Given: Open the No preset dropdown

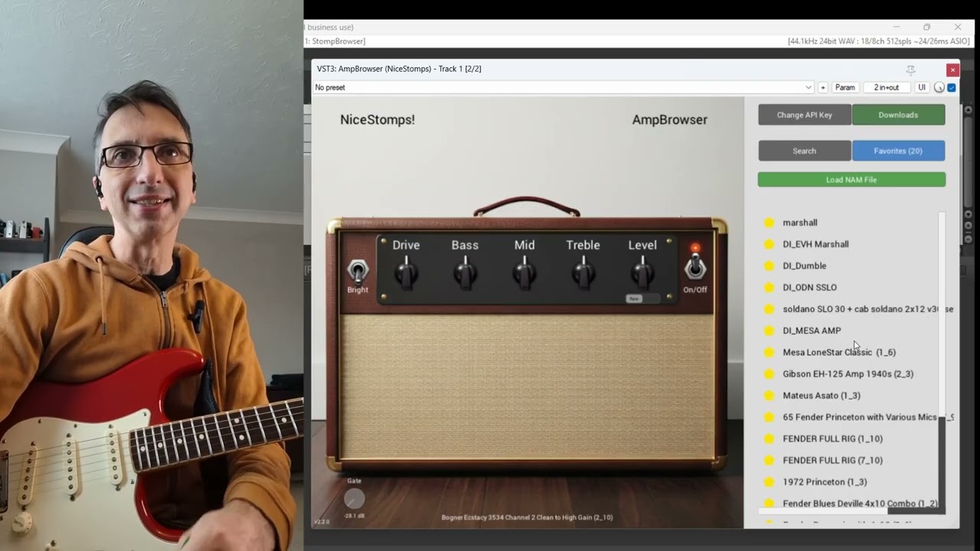Looking at the screenshot, I should coord(563,87).
